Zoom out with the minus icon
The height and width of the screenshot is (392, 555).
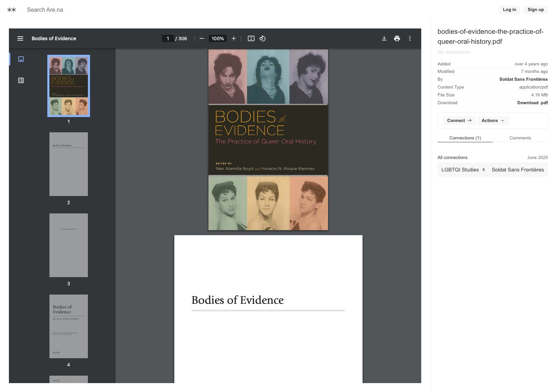coord(202,38)
